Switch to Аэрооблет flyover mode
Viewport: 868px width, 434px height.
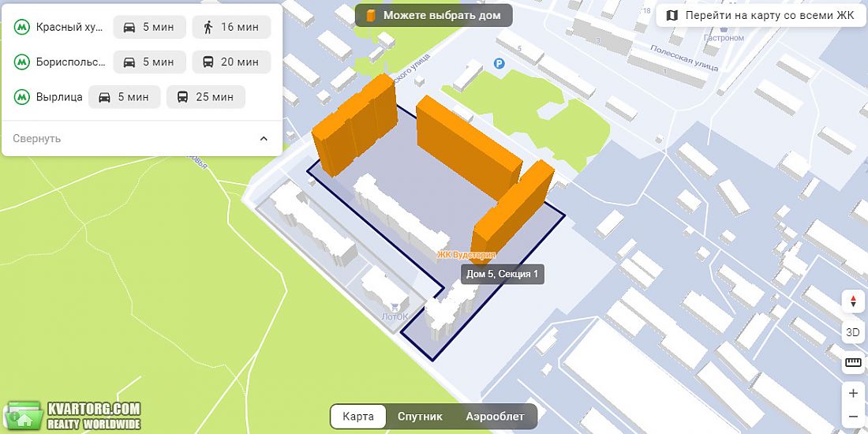[494, 417]
